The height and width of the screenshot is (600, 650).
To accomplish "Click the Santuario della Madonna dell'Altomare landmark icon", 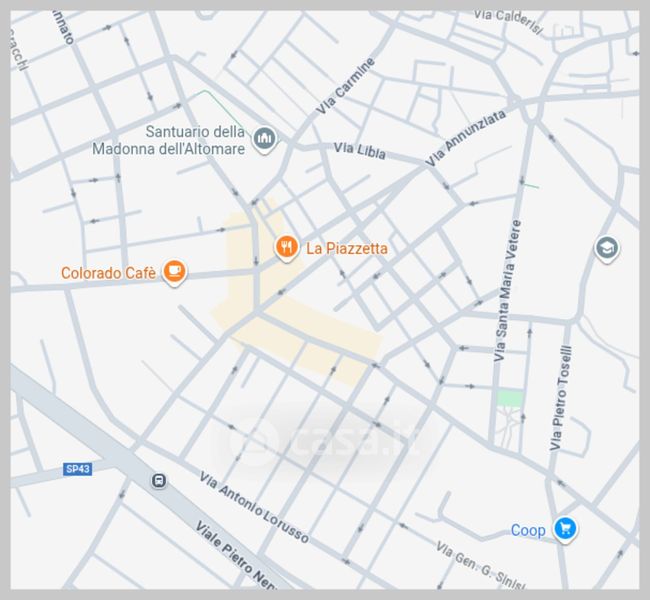I will point(264,139).
